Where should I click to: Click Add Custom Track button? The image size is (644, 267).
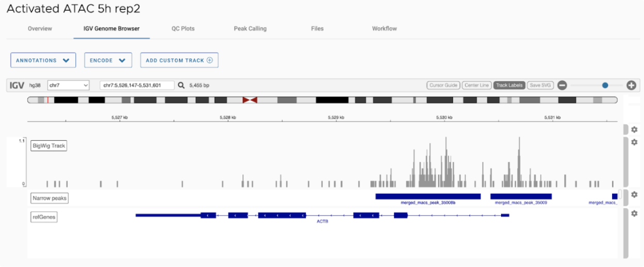coord(179,60)
